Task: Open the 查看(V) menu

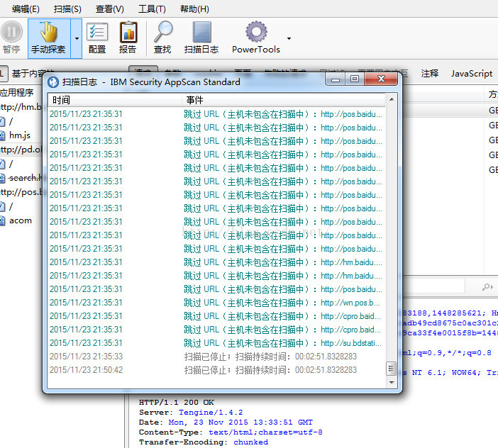Action: (x=109, y=9)
